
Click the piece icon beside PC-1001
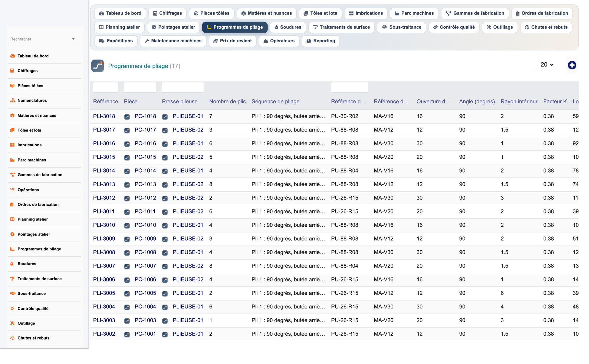[x=127, y=334]
